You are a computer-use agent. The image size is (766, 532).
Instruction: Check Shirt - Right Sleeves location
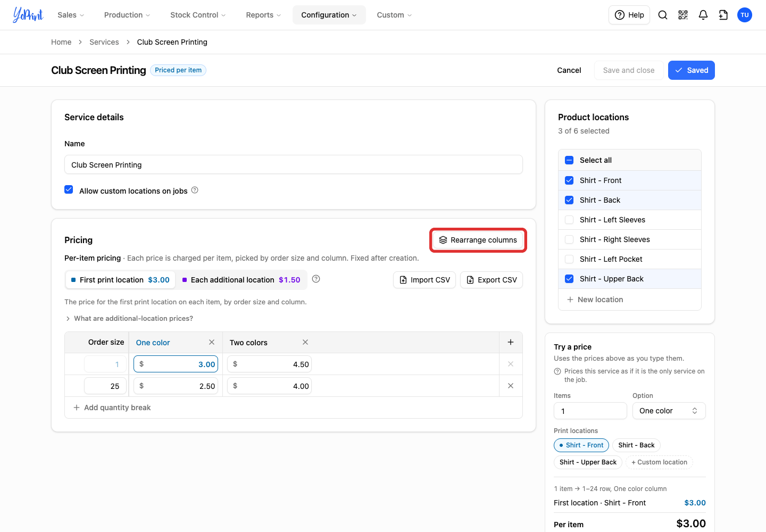(569, 239)
